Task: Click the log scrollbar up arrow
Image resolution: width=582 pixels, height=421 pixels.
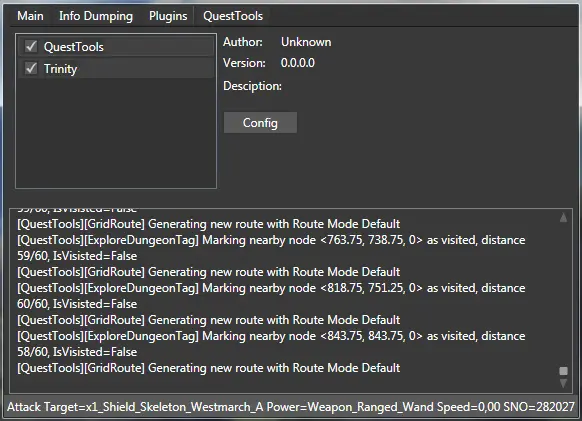Action: [563, 218]
